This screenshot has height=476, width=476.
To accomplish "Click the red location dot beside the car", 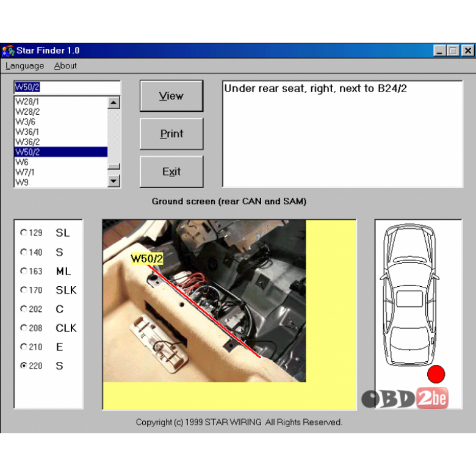I will [x=436, y=374].
